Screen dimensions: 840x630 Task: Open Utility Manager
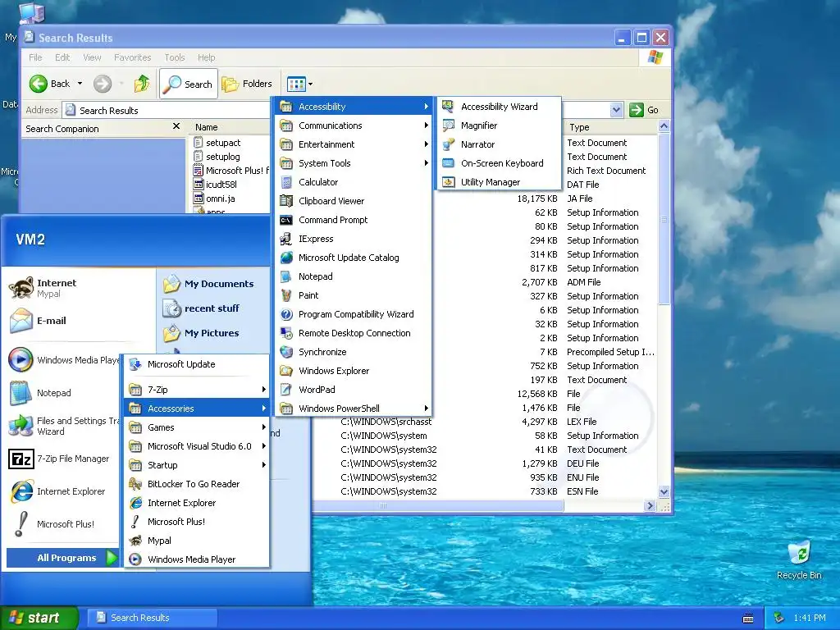(499, 182)
